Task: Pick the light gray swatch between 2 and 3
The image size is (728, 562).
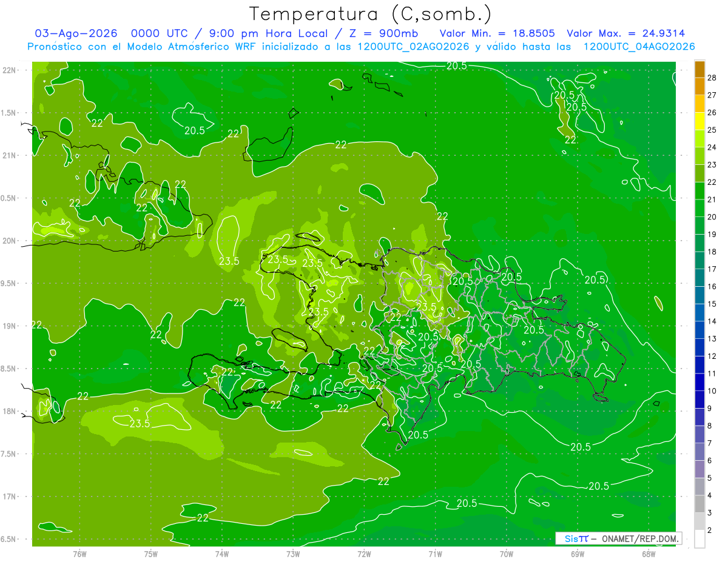Action: point(699,521)
